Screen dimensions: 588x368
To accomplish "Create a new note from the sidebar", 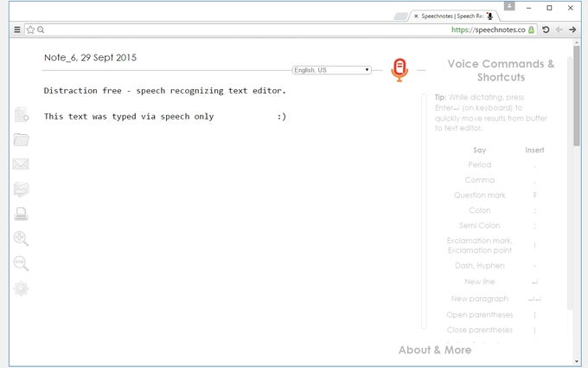I will click(x=21, y=114).
